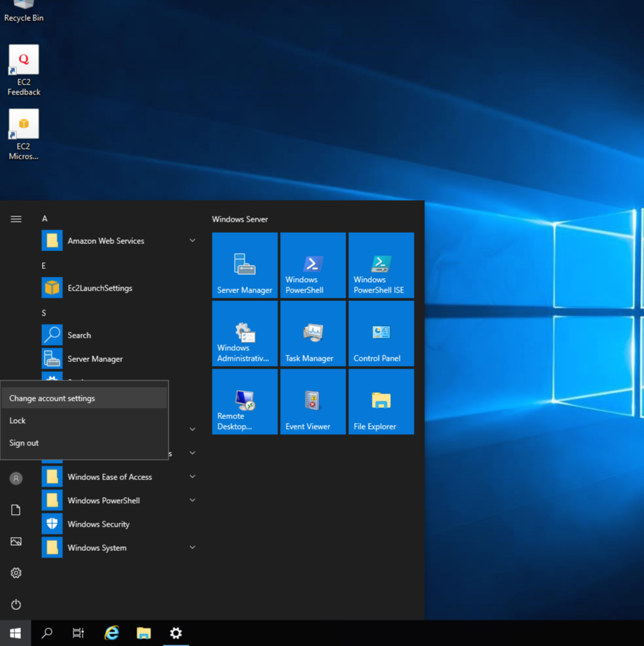Open the Control Panel tile
Viewport: 644px width, 646px height.
[381, 333]
